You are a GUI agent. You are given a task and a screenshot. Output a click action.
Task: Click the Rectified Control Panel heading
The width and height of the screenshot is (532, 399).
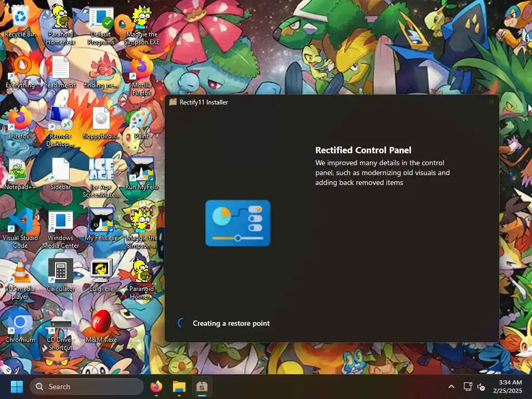pos(363,150)
